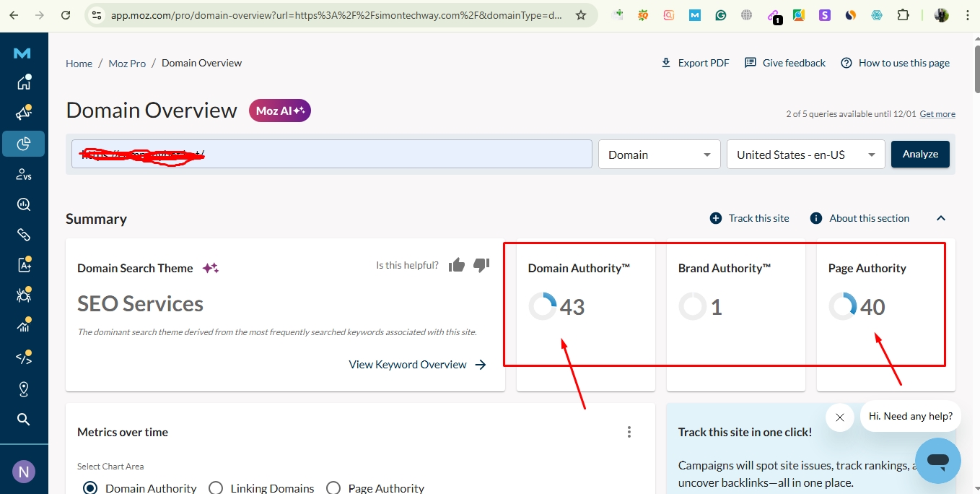Open the bug site crawl sidebar icon
Screen dimensions: 980x494
pos(24,295)
